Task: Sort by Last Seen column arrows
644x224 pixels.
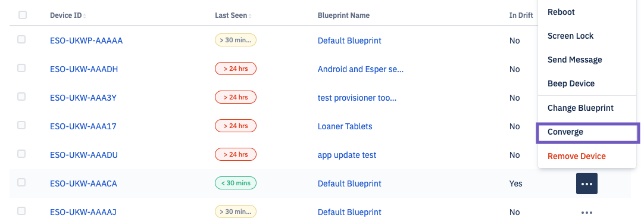Action: [250, 15]
